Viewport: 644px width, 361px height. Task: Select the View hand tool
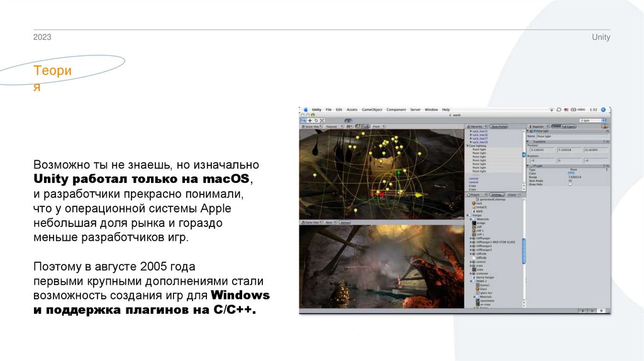click(304, 120)
